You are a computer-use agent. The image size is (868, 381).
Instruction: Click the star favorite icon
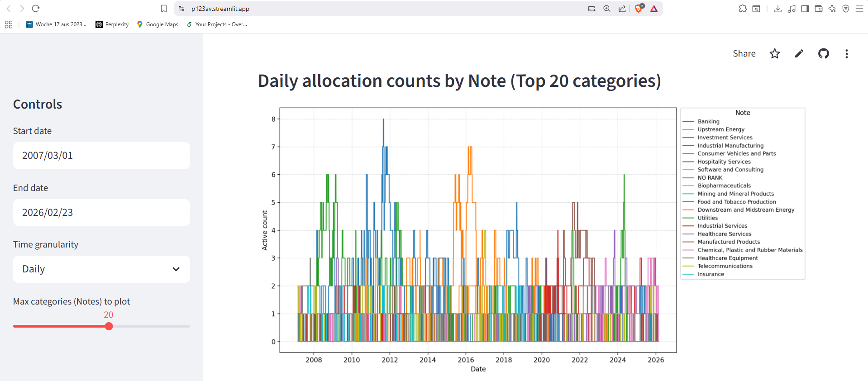pos(775,54)
